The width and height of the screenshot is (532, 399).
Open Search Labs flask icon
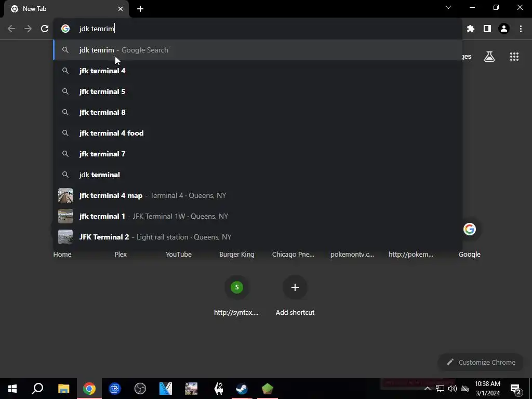click(x=489, y=56)
